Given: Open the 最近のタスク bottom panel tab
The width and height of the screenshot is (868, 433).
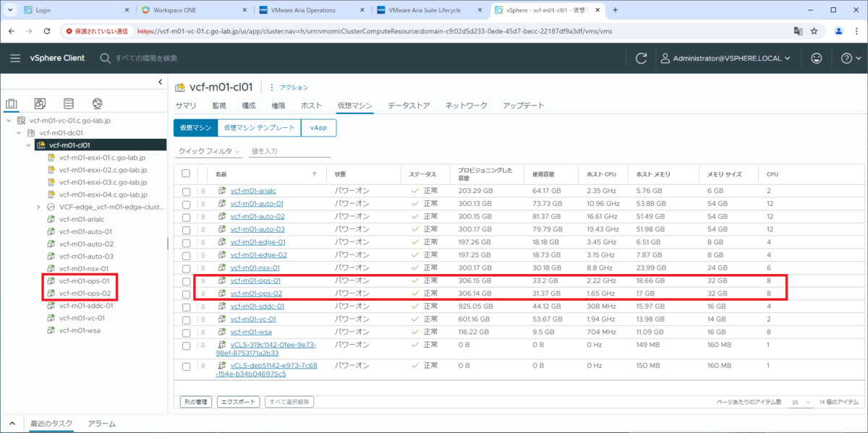Looking at the screenshot, I should (x=51, y=424).
